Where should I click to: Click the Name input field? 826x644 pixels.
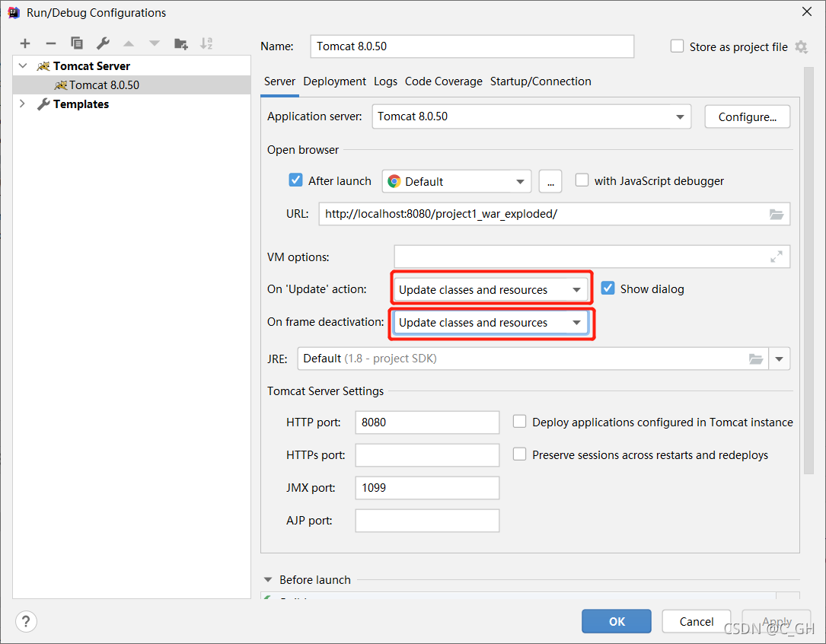[473, 46]
